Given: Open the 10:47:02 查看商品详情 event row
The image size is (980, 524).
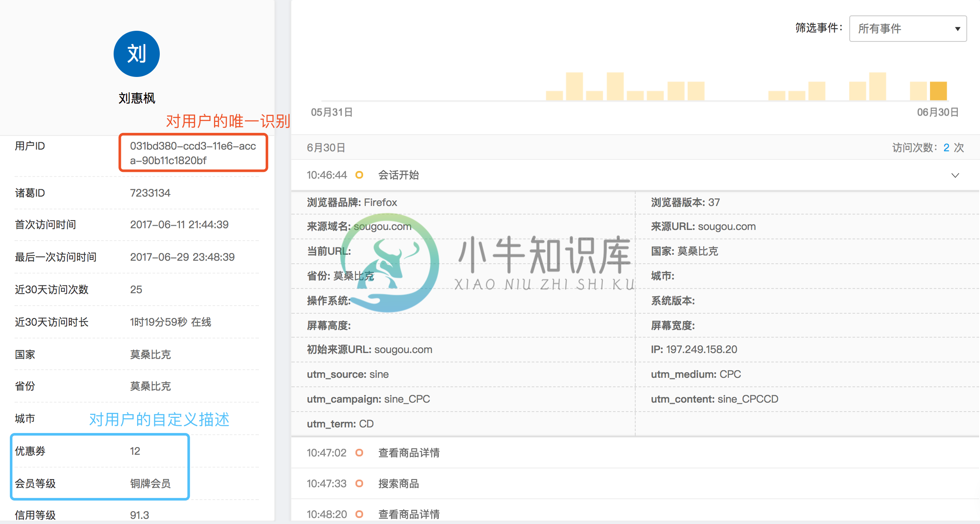Looking at the screenshot, I should click(635, 453).
